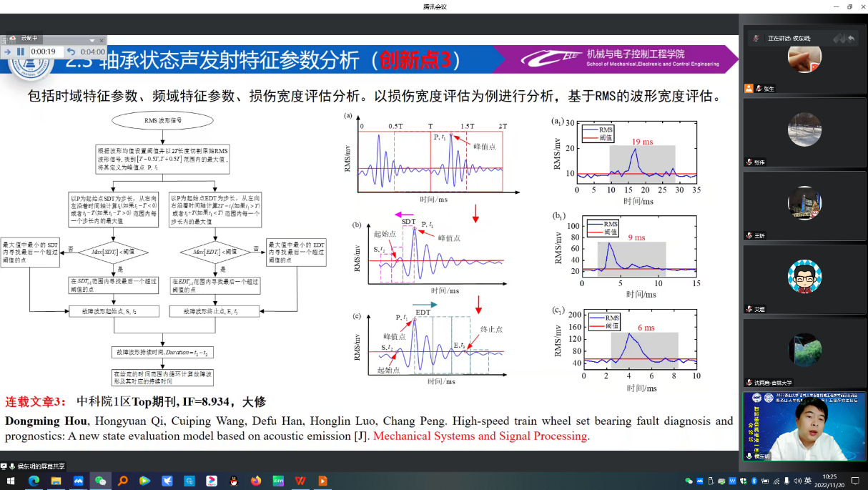This screenshot has height=490, width=868.
Task: Open iQIYI app from the taskbar
Action: (x=278, y=481)
